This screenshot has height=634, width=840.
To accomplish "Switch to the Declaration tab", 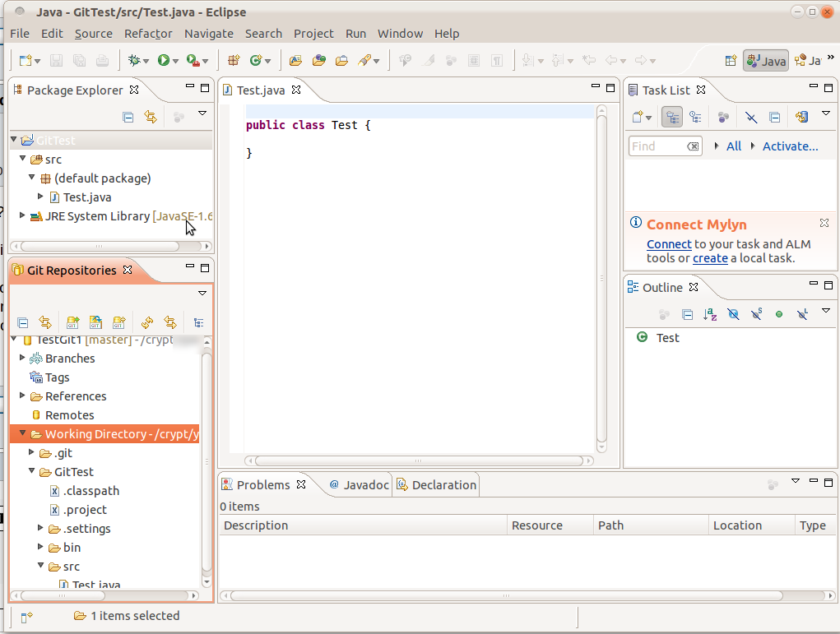I will [x=436, y=484].
